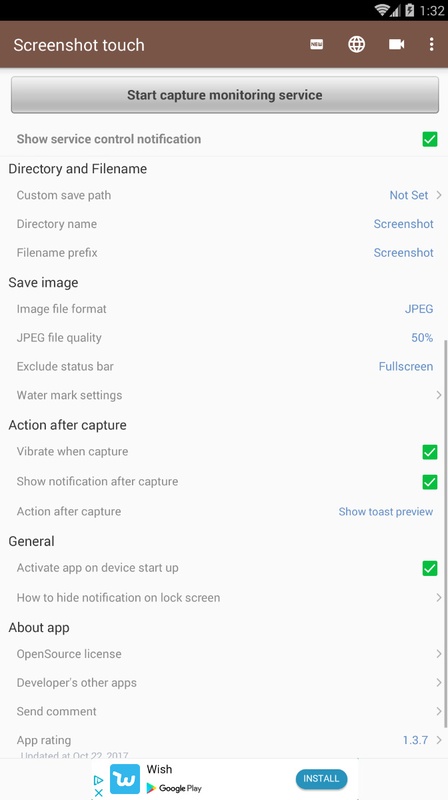The image size is (448, 800).
Task: Toggle Show notification after capture checkbox
Action: tap(430, 482)
